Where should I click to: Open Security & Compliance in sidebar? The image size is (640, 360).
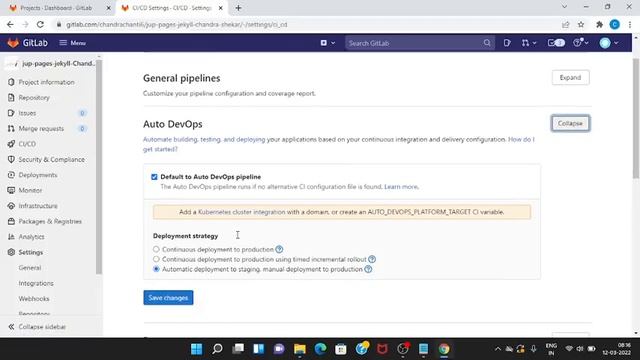click(x=51, y=160)
